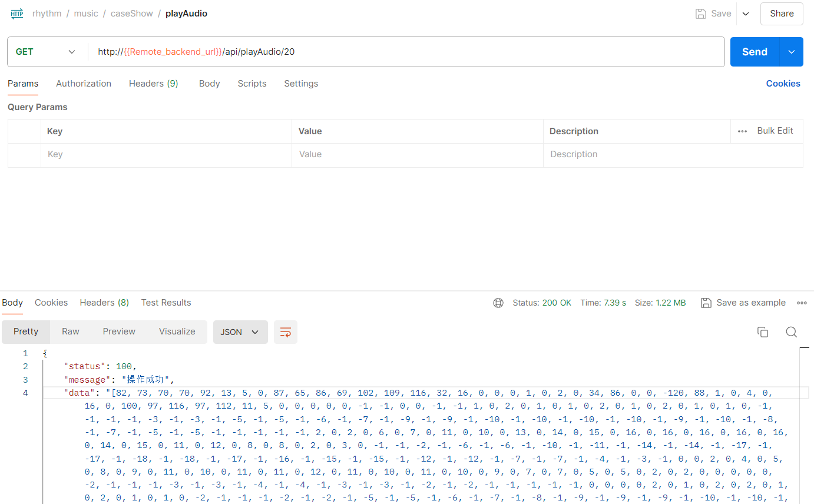The height and width of the screenshot is (504, 814).
Task: Open the JSON format dropdown
Action: [240, 332]
